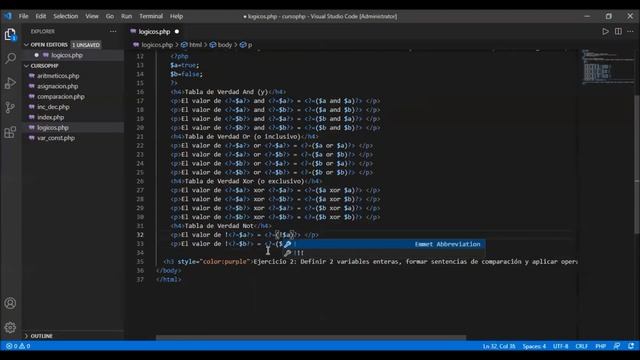Open Explorer Views and More Actions ellipsis
Viewport: 640px width, 360px height.
coord(113,31)
